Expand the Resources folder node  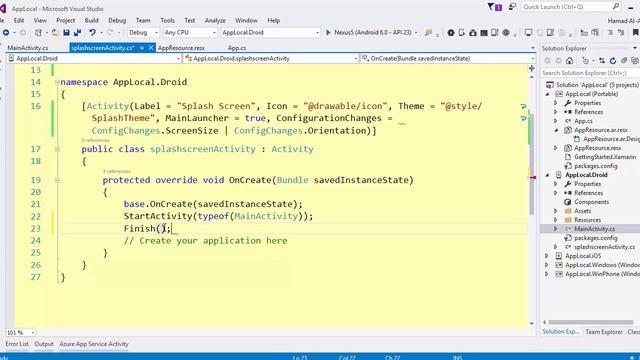[556, 220]
